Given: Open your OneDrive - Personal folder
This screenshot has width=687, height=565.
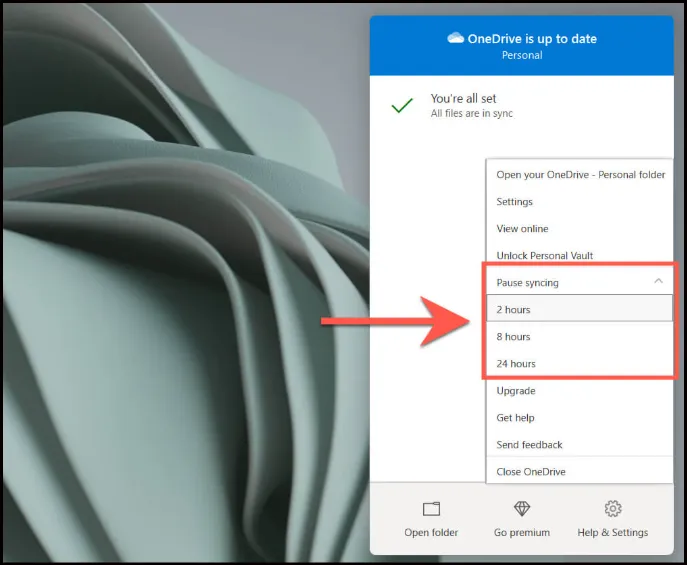Looking at the screenshot, I should click(x=580, y=175).
